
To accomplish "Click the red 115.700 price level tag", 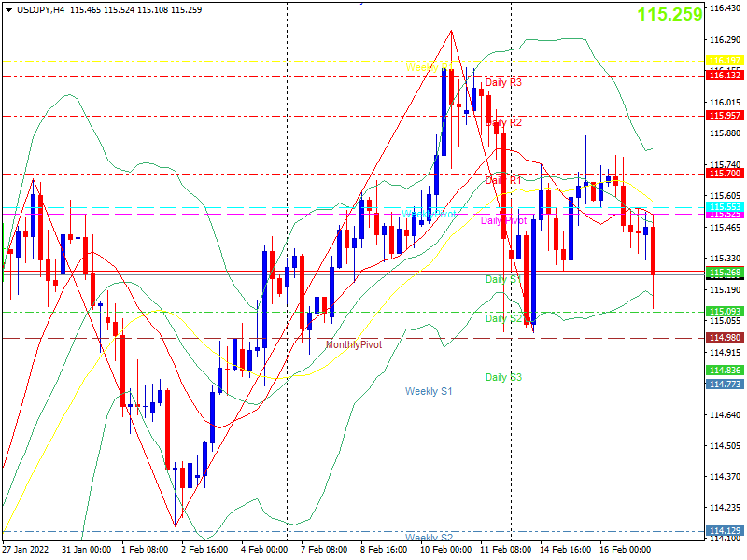I will (725, 174).
